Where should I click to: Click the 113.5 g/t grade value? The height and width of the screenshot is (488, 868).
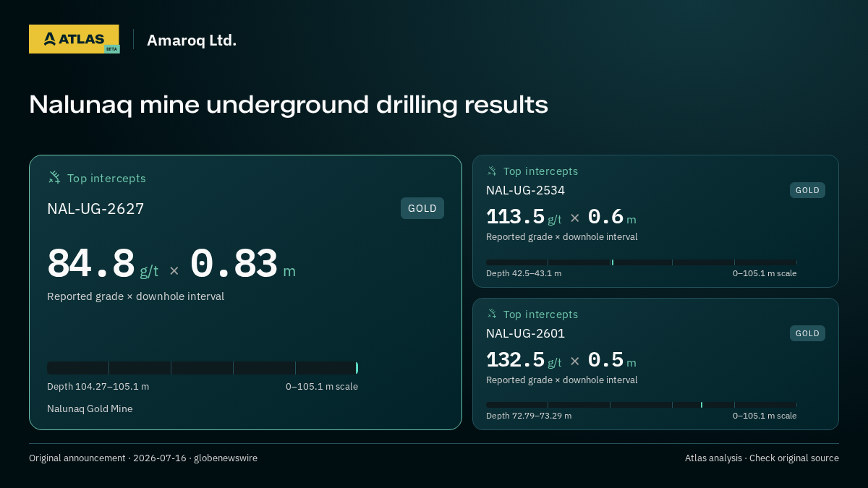point(524,217)
